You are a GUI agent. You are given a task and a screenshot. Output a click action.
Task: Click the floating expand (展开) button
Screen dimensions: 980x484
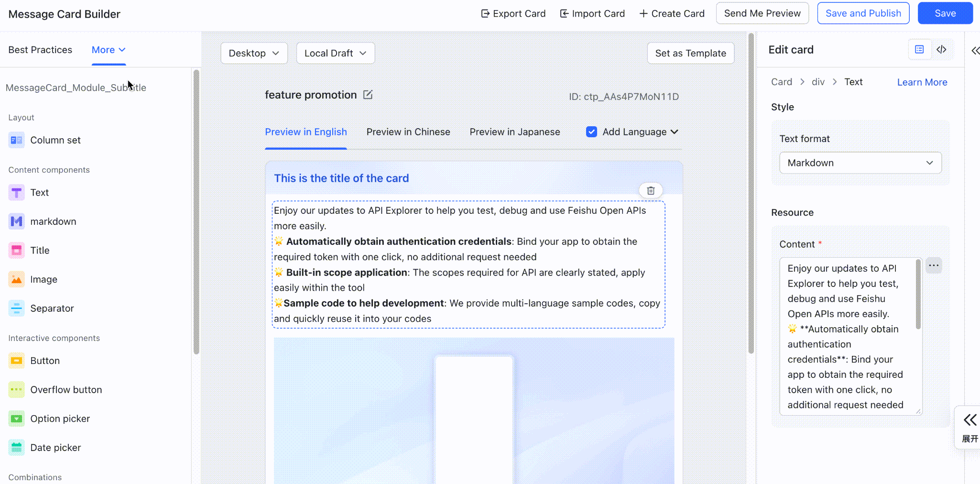click(969, 427)
